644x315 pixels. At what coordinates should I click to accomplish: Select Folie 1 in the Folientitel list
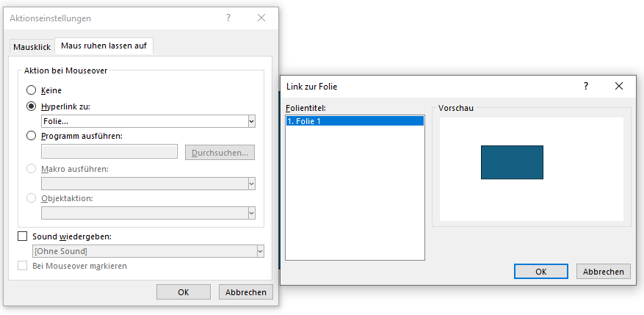pyautogui.click(x=355, y=121)
